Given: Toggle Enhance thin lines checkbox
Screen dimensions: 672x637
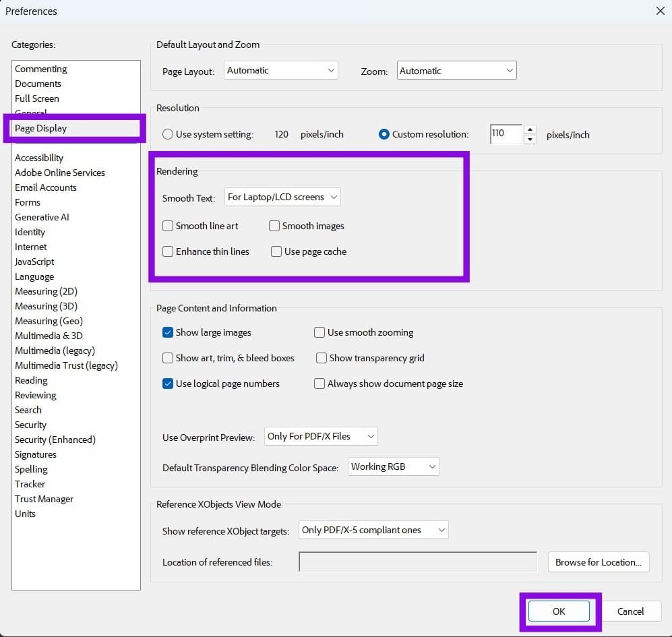Looking at the screenshot, I should pos(168,251).
